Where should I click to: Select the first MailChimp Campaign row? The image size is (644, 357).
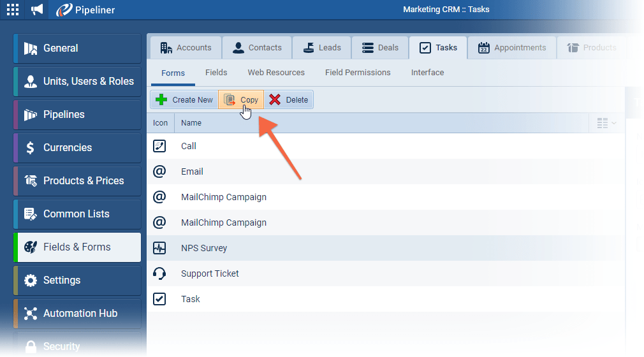click(x=223, y=197)
